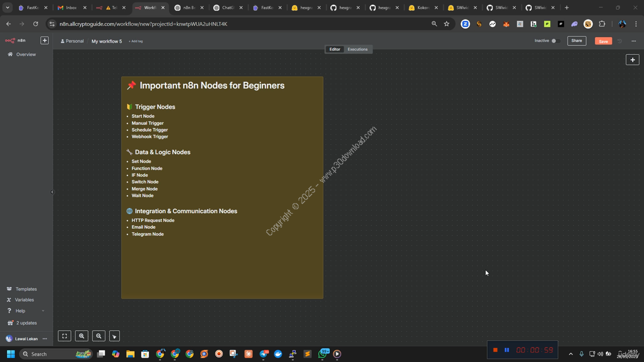Image resolution: width=644 pixels, height=362 pixels.
Task: Click browser back arrow
Action: [x=9, y=24]
